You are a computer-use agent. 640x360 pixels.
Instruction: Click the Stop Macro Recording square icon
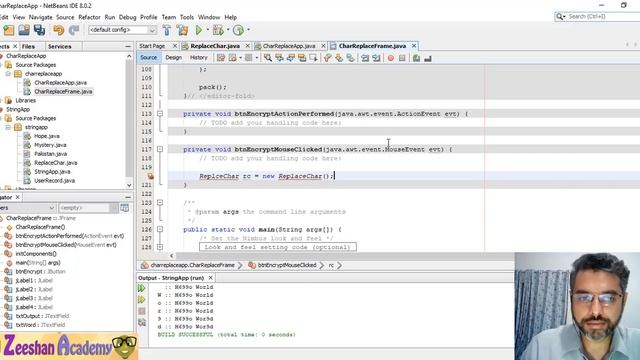click(x=402, y=58)
